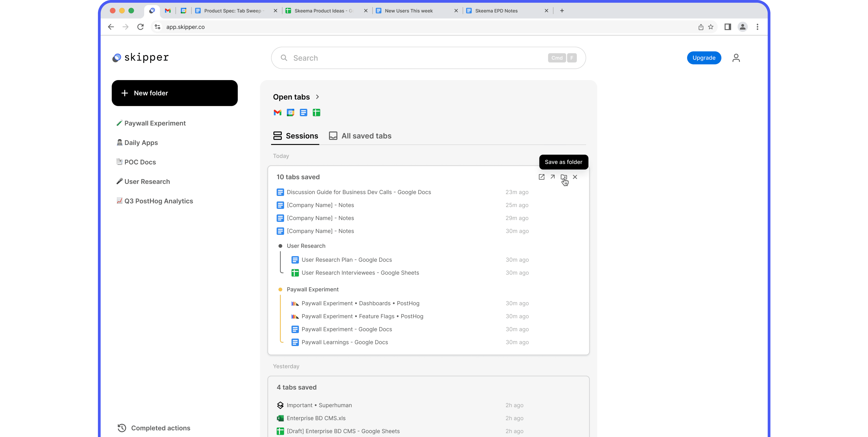Share this page via share icon

701,27
